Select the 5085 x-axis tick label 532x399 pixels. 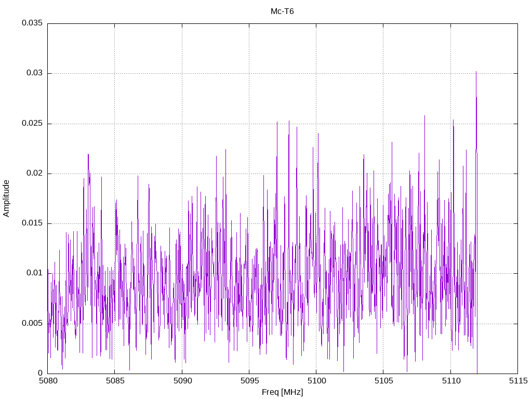coord(114,381)
